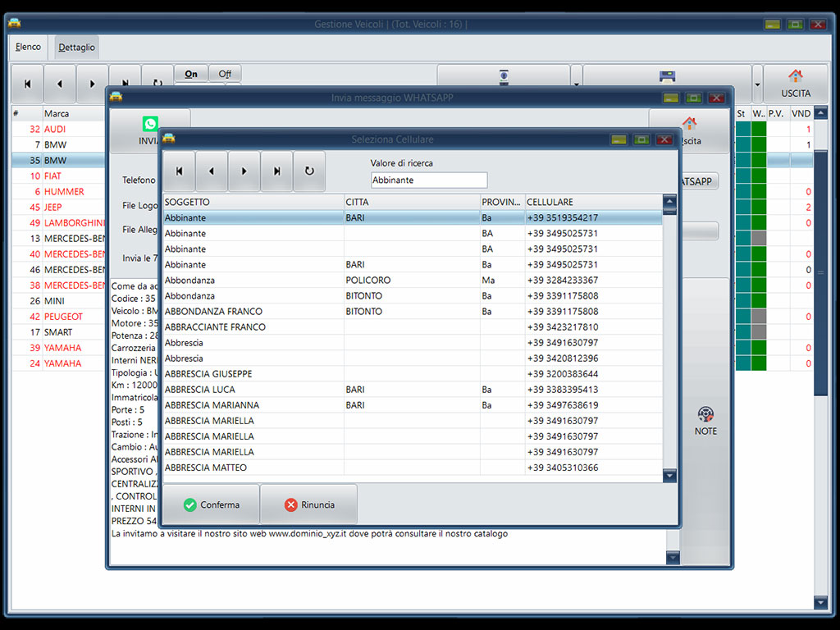Go to next record in Seleziona Cellulare
840x630 pixels.
pos(244,171)
